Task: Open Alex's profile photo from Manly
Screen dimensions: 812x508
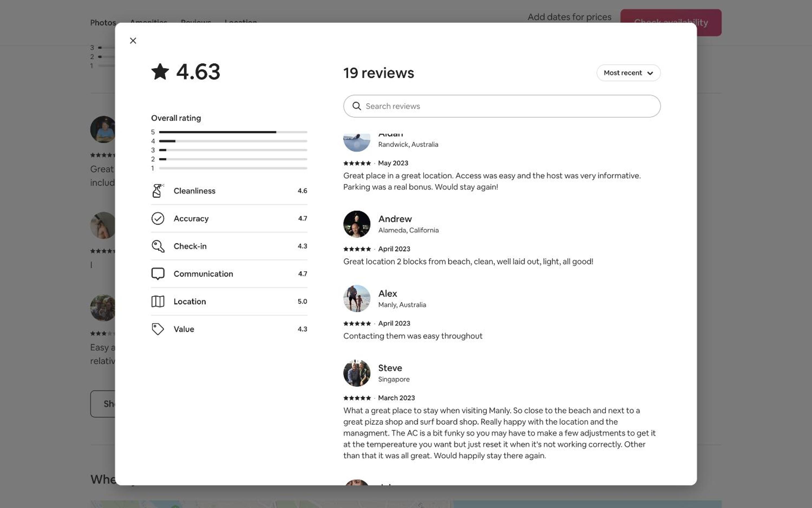Action: pyautogui.click(x=357, y=299)
